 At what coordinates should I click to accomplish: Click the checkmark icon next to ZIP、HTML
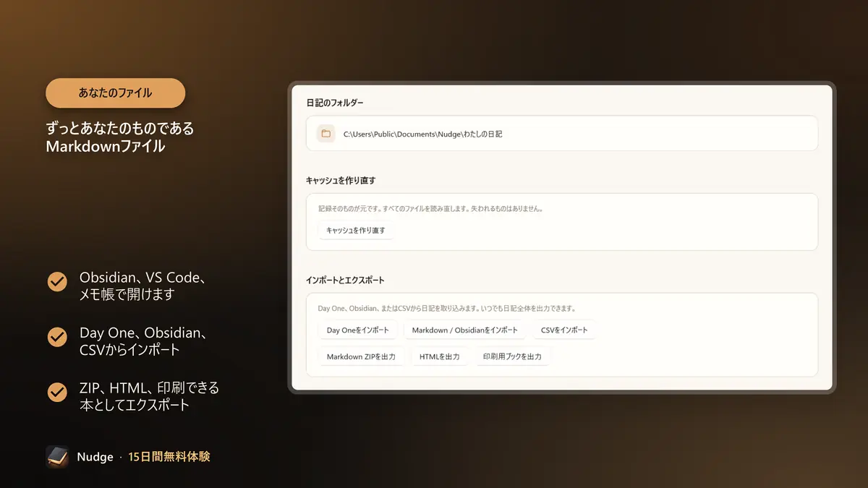click(x=57, y=392)
